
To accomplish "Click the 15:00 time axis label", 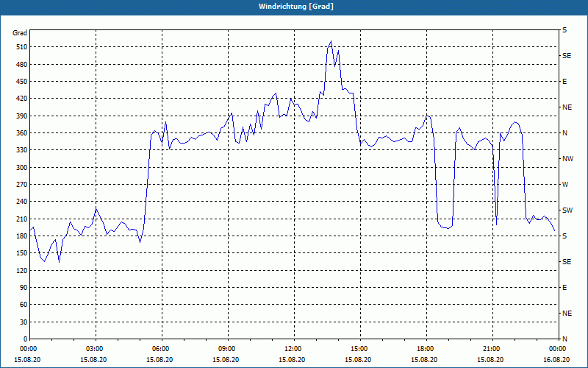I will (x=360, y=349).
